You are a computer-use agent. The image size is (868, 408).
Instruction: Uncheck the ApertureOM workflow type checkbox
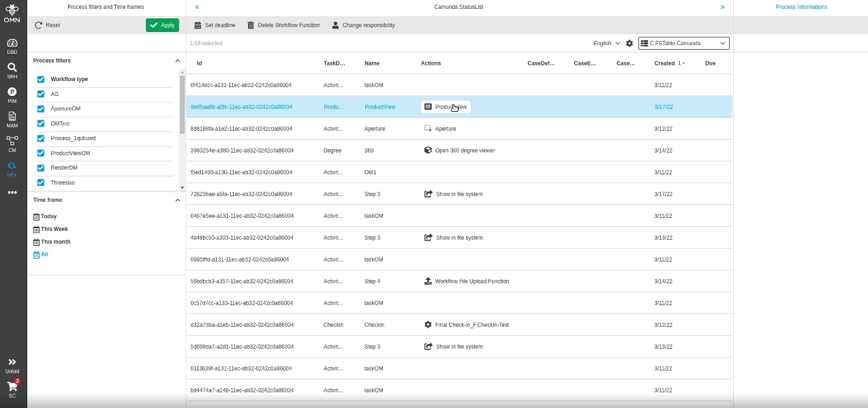pyautogui.click(x=41, y=109)
